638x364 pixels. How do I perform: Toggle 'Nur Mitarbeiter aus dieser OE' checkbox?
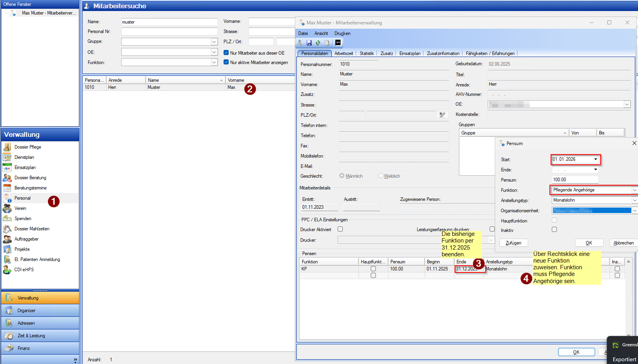click(x=226, y=53)
